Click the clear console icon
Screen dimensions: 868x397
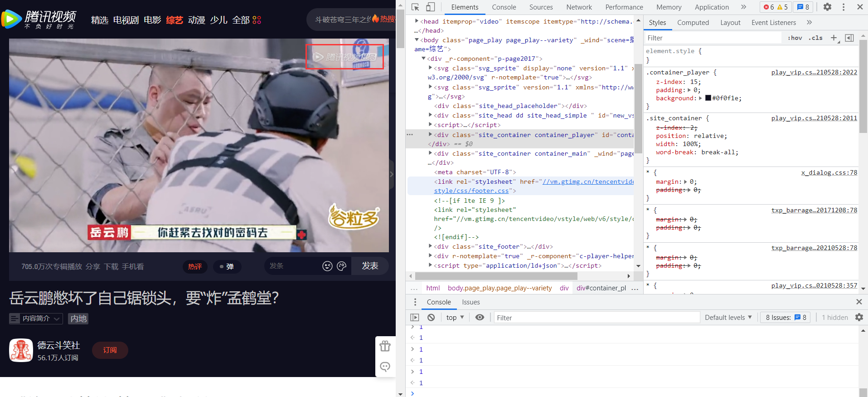[431, 318]
